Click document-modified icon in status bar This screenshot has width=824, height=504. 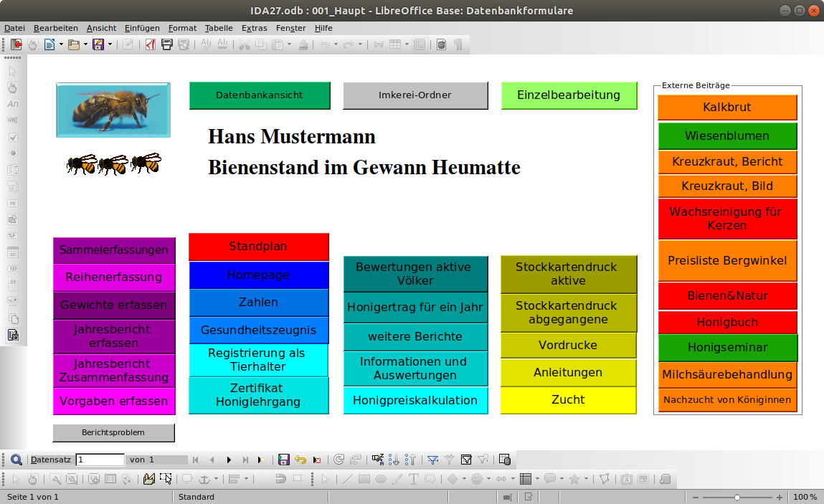(529, 497)
